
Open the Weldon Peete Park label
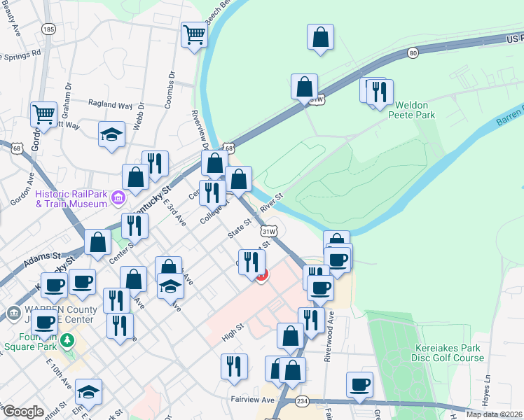click(x=411, y=110)
